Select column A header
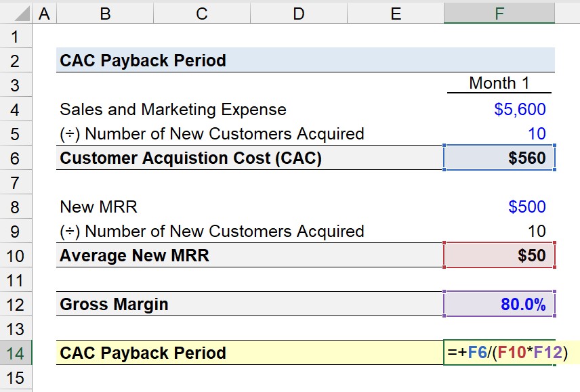 click(45, 14)
